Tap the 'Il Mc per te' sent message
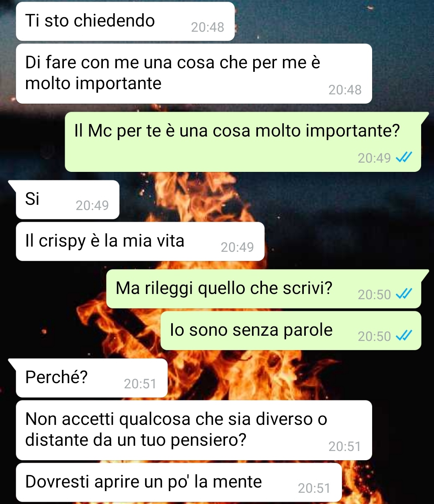This screenshot has width=434, height=504. [x=243, y=142]
